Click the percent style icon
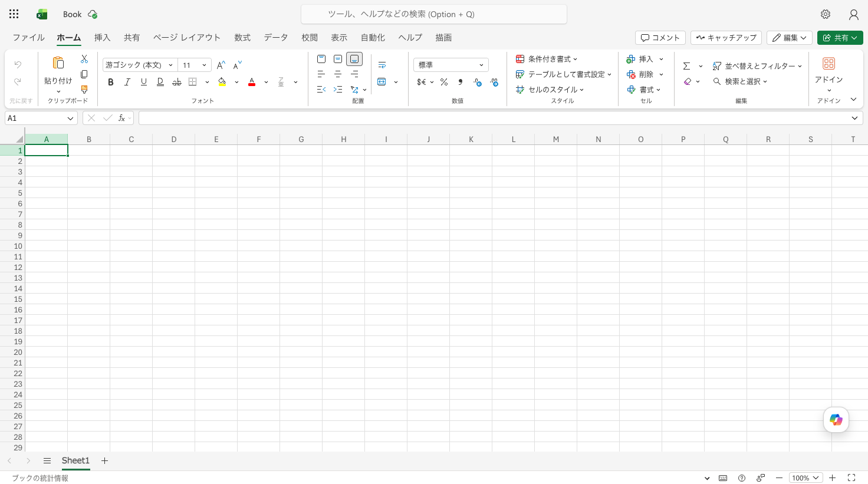This screenshot has height=484, width=868. [444, 82]
